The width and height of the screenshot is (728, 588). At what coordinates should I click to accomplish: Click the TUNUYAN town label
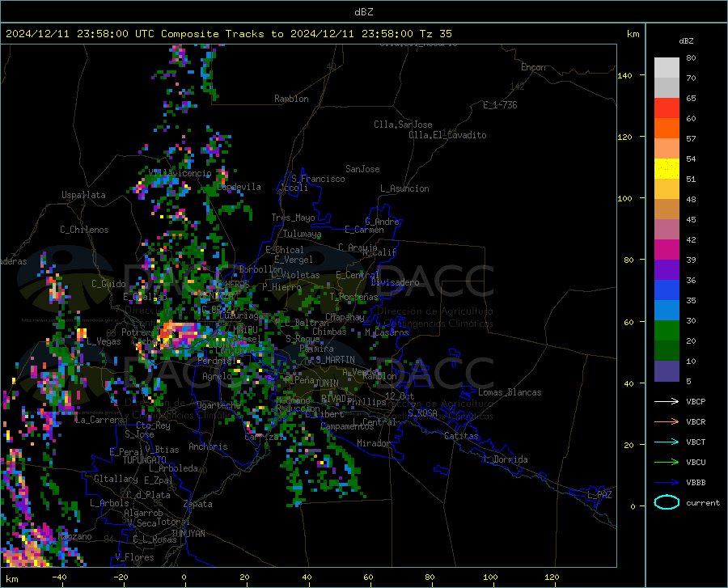pyautogui.click(x=188, y=534)
